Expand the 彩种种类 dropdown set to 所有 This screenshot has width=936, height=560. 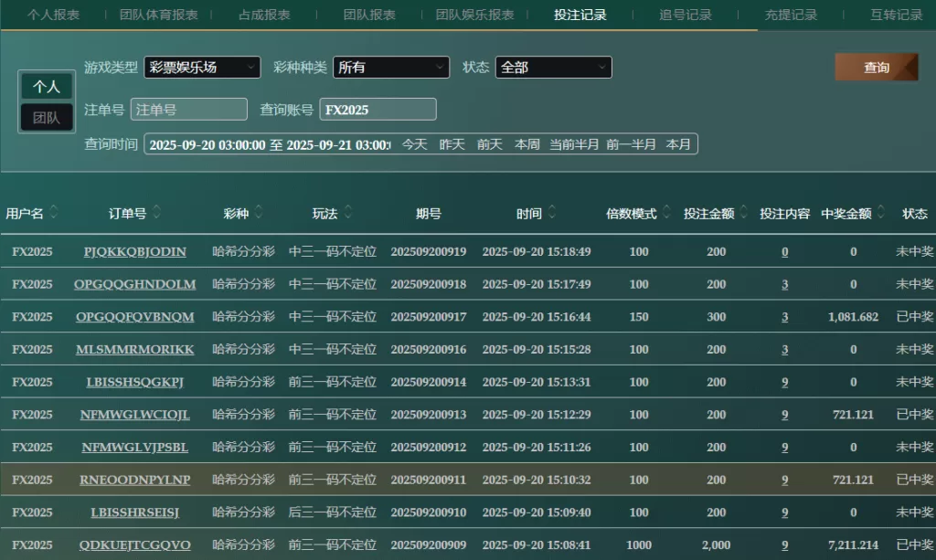coord(391,68)
